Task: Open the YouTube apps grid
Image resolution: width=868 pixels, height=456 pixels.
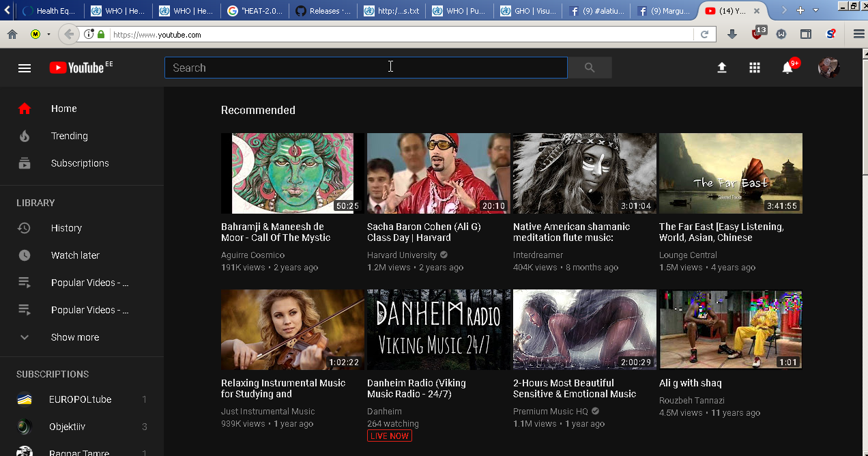Action: pos(754,68)
